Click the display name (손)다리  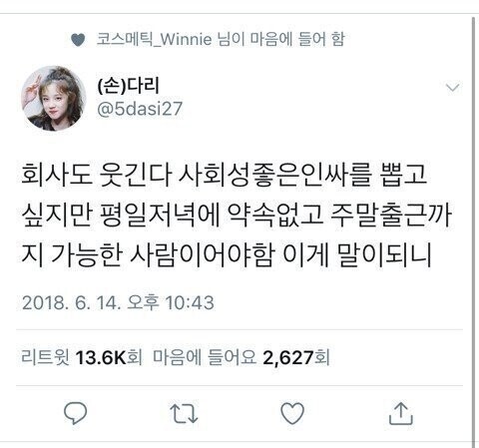(129, 85)
